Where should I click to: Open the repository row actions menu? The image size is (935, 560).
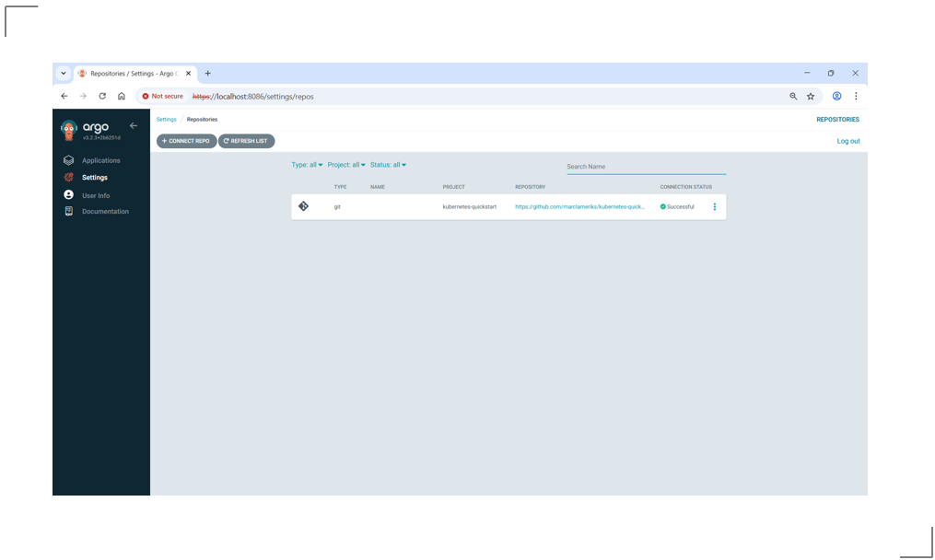pos(715,206)
